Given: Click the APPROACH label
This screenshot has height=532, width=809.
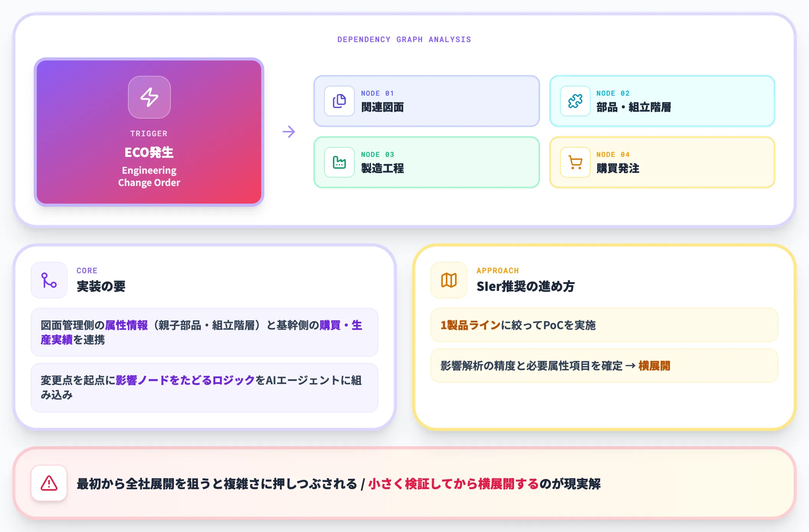Looking at the screenshot, I should point(498,271).
